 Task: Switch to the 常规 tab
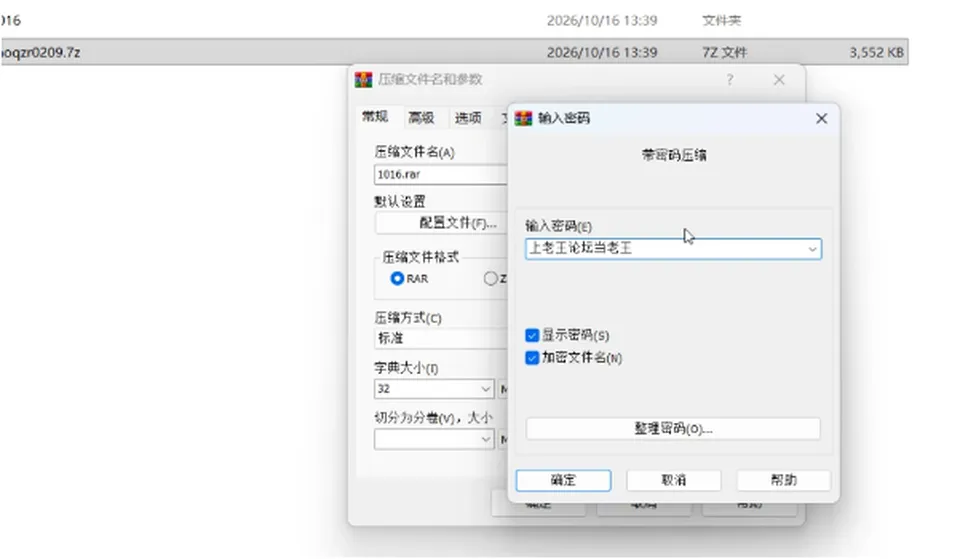[x=375, y=116]
